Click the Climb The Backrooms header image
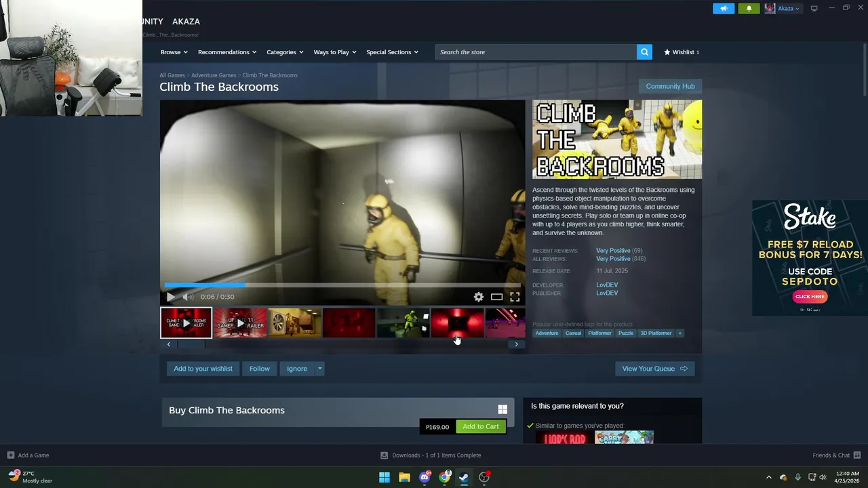The width and height of the screenshot is (868, 488). 617,140
